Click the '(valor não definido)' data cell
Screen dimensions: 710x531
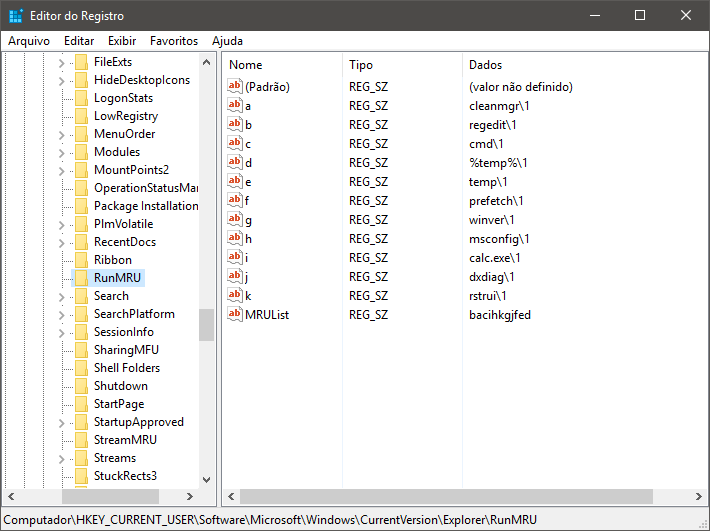pos(521,87)
